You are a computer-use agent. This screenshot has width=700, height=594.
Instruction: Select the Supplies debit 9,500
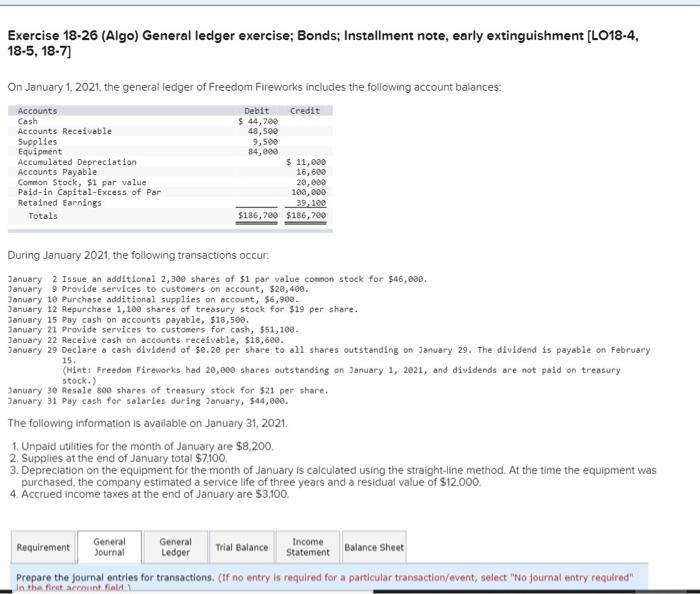(x=265, y=141)
